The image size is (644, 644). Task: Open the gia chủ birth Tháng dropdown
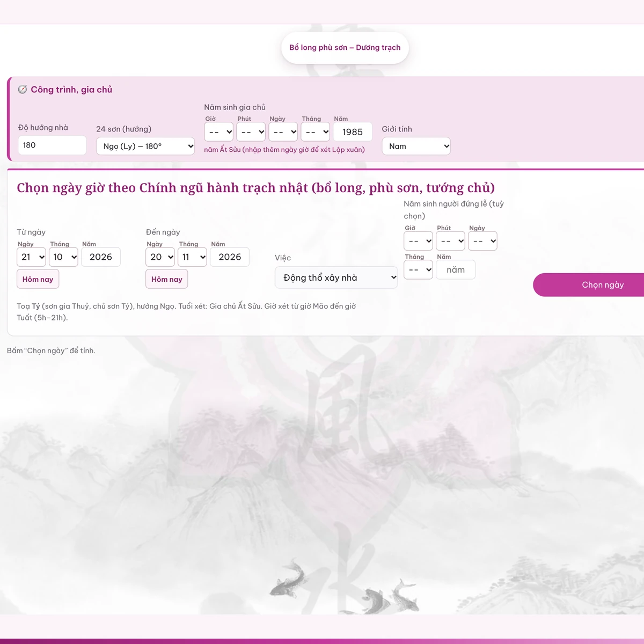315,132
